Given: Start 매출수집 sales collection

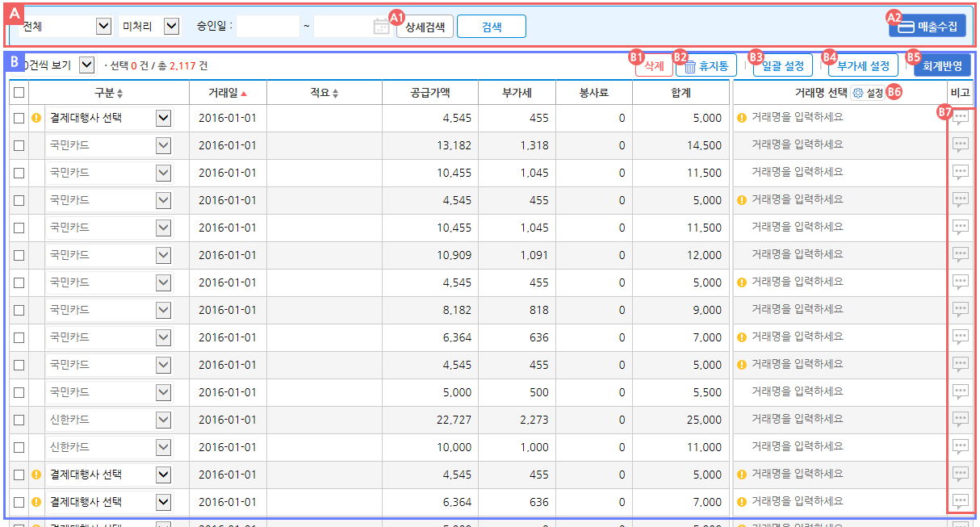Looking at the screenshot, I should [928, 27].
